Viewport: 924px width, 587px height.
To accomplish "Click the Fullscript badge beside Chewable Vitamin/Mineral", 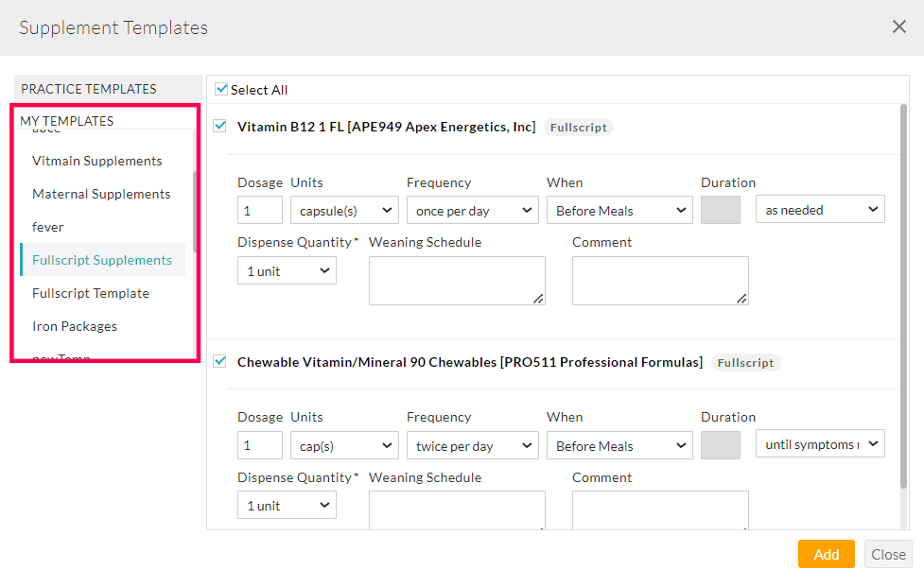I will coord(745,362).
